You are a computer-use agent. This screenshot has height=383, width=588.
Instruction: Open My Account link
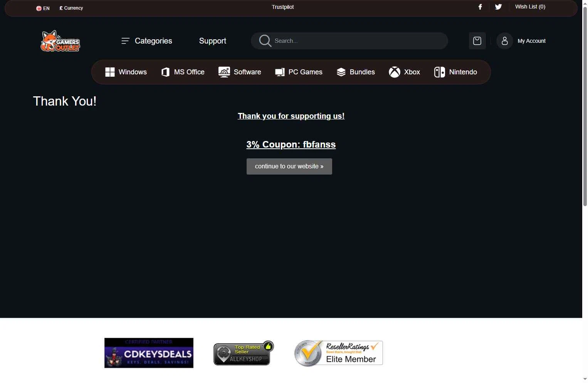(x=532, y=41)
